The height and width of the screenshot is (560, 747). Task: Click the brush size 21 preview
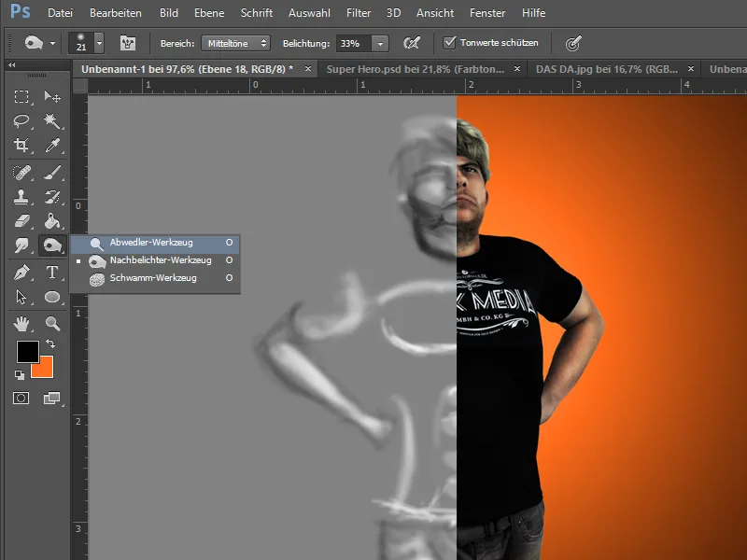point(81,43)
